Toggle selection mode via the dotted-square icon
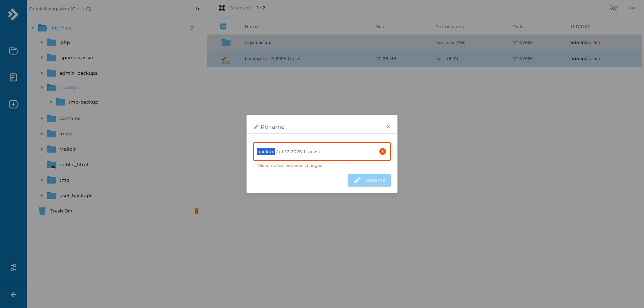 click(222, 8)
